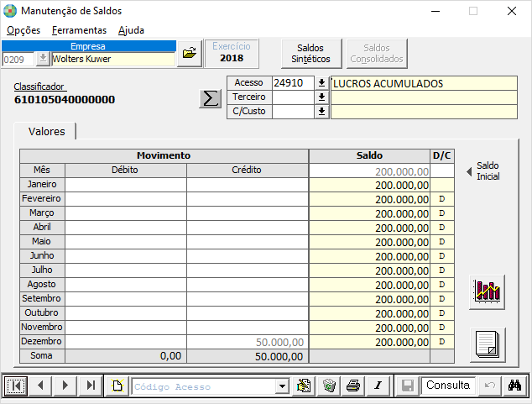
Task: Expand the Código Acesso combo box
Action: point(282,386)
